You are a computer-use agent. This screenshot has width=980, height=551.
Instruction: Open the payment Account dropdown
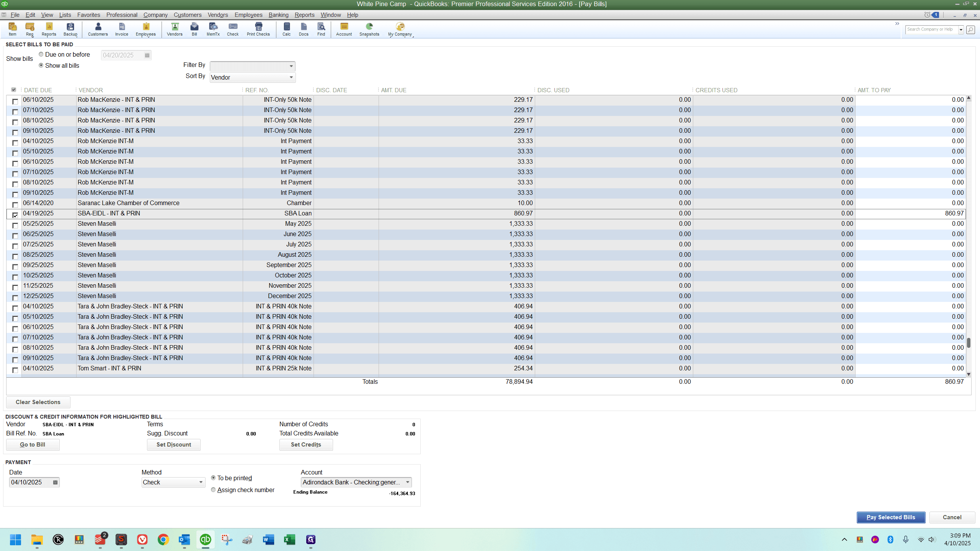coord(356,482)
